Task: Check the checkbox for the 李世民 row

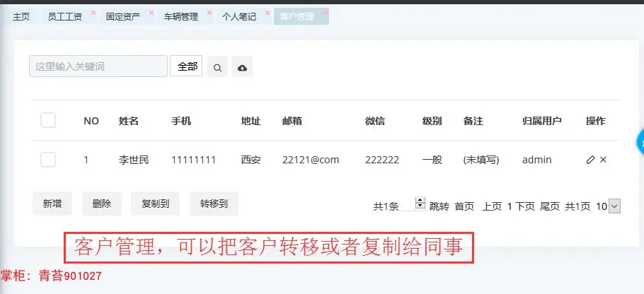Action: (48, 160)
